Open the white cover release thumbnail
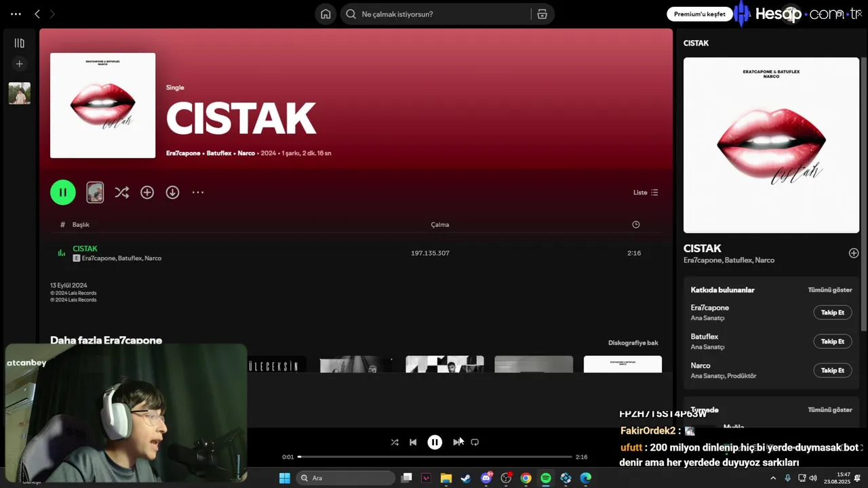The width and height of the screenshot is (868, 488). tap(623, 364)
